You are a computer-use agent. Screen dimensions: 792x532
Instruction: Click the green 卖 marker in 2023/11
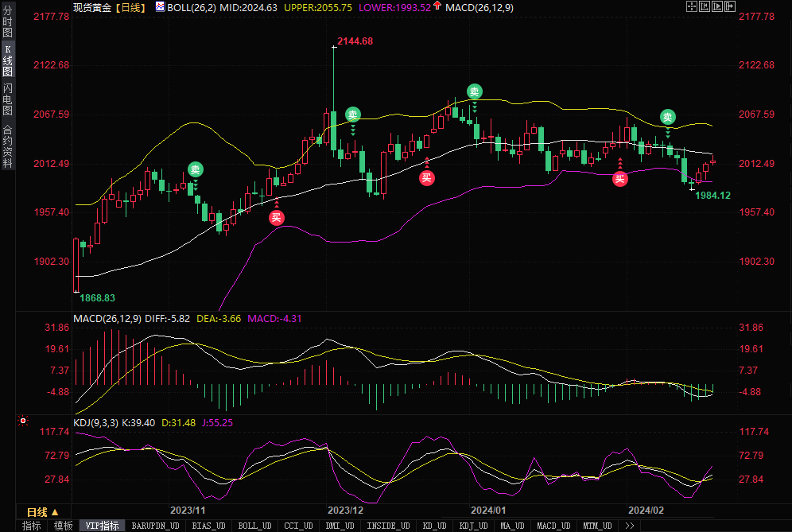[x=195, y=169]
